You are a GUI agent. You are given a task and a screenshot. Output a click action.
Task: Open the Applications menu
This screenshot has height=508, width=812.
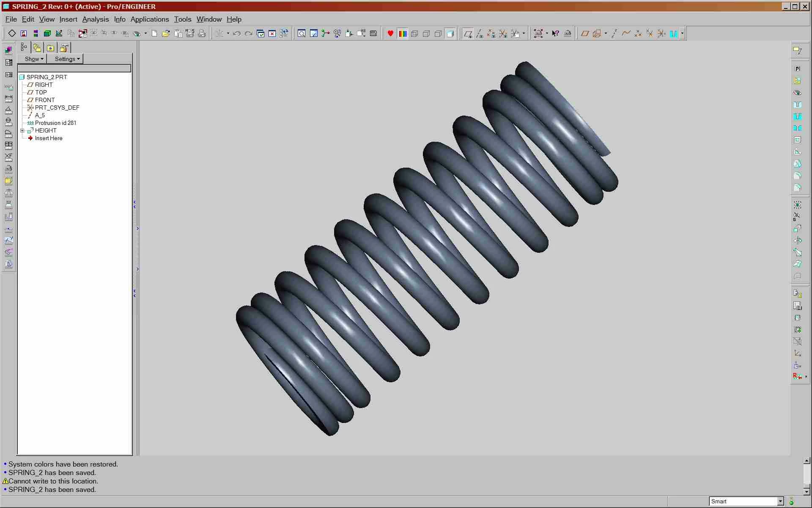[150, 19]
